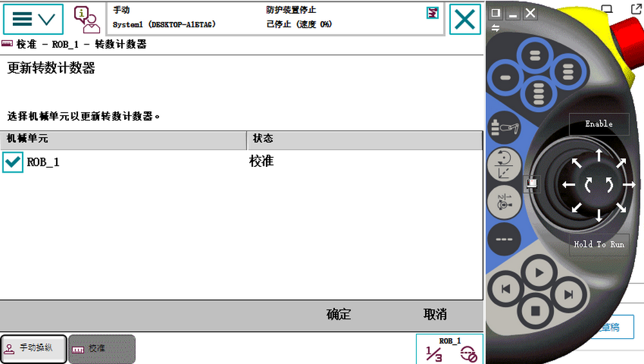Click the 状态 column header
The width and height of the screenshot is (644, 364).
365,140
